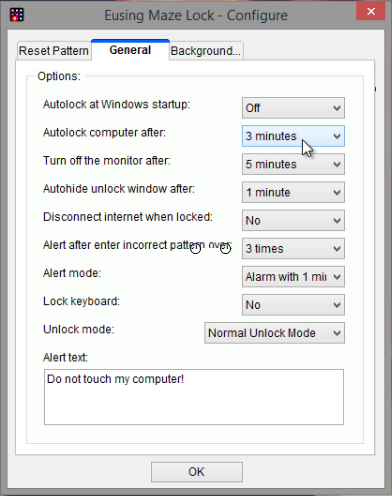Click the OK button
Screen dimensions: 392x496
pos(197,472)
